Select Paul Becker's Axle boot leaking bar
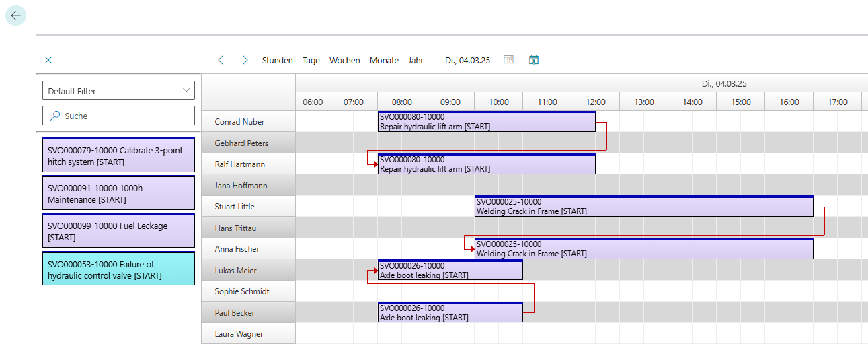Image resolution: width=868 pixels, height=344 pixels. click(450, 312)
